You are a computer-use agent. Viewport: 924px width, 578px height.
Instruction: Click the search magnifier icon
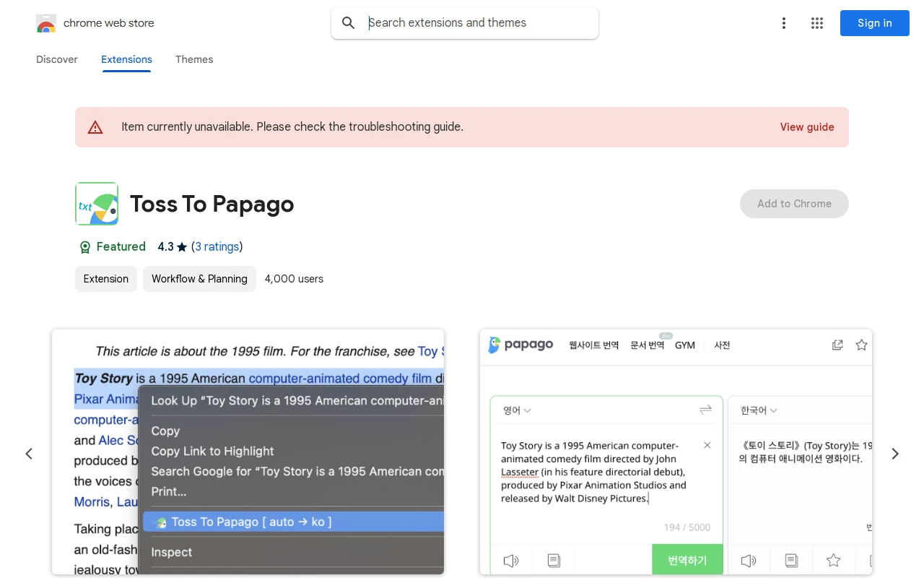tap(349, 23)
